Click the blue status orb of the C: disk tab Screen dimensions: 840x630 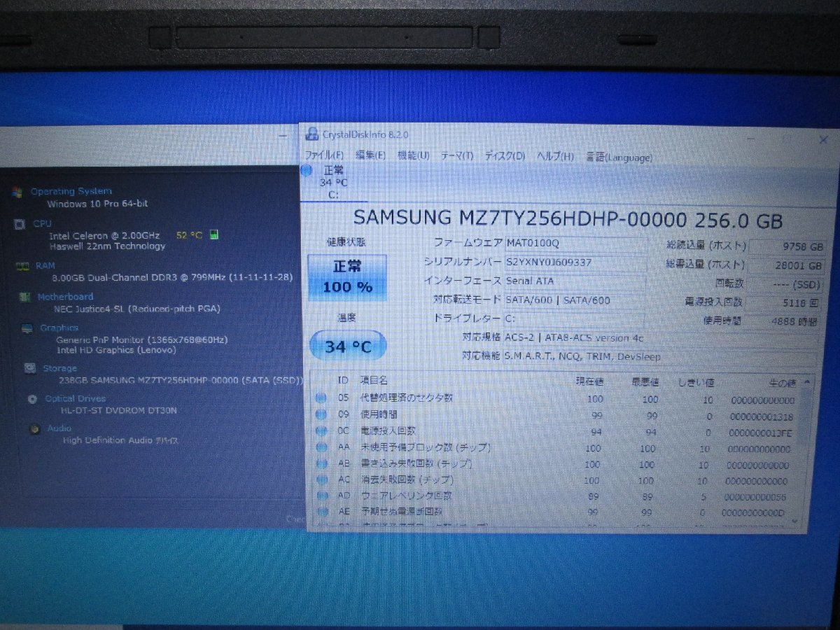tap(307, 170)
